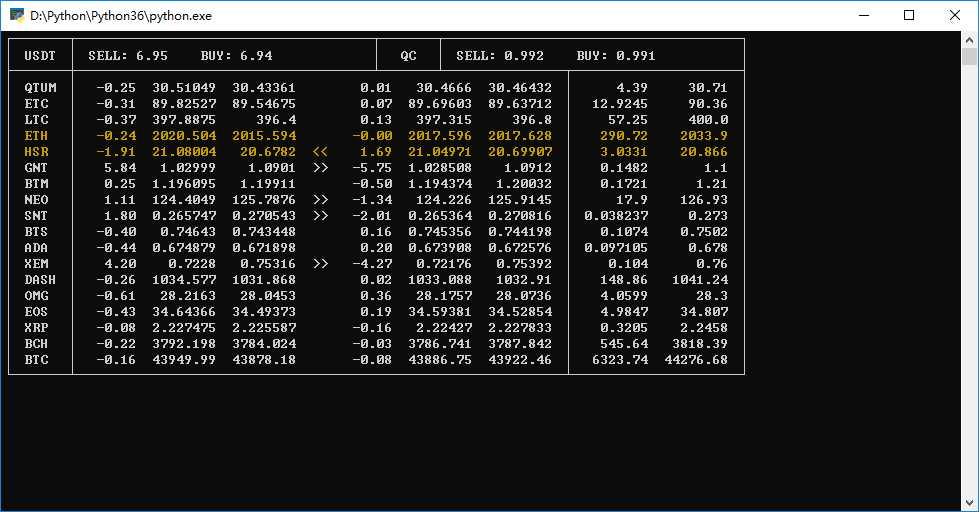Click value 3792.198 in BCH row
The image size is (979, 512).
pos(184,344)
